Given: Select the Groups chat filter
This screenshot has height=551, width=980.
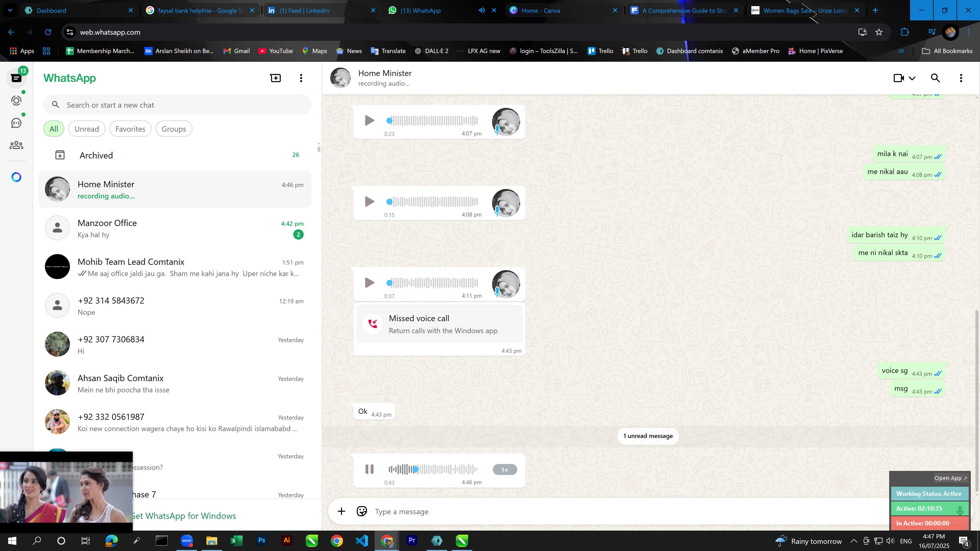Looking at the screenshot, I should (x=174, y=129).
